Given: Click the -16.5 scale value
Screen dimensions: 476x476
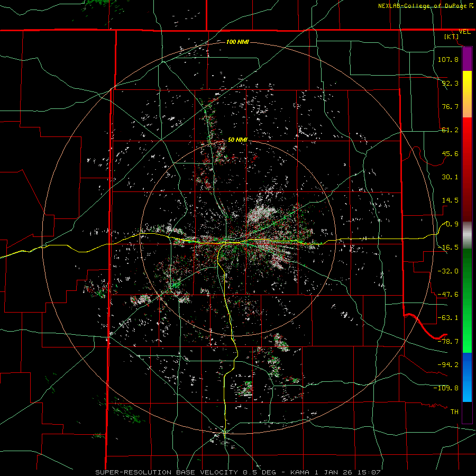Looking at the screenshot, I should [448, 248].
